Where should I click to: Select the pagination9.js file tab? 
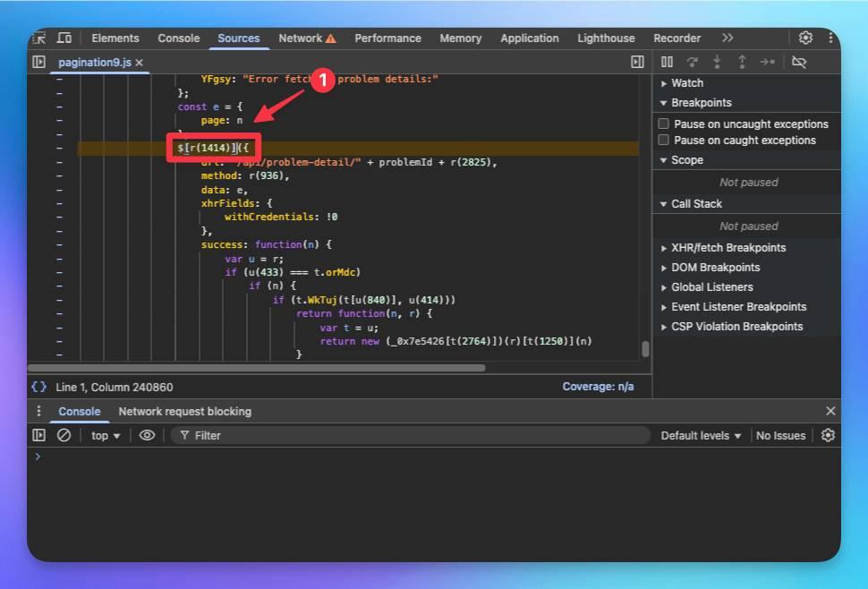coord(95,63)
